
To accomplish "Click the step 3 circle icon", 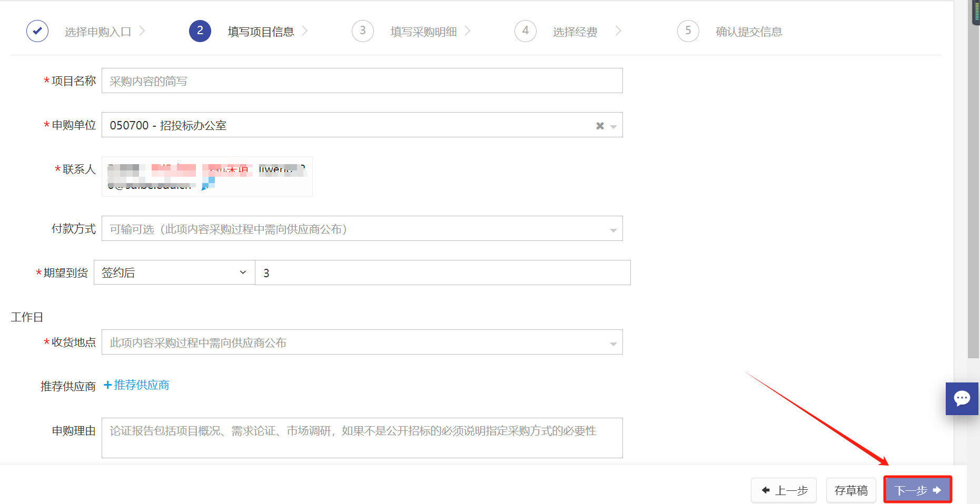I will pos(363,31).
